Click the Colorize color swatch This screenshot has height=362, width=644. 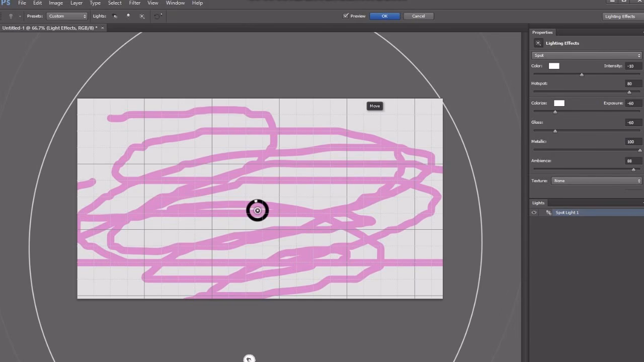point(559,103)
